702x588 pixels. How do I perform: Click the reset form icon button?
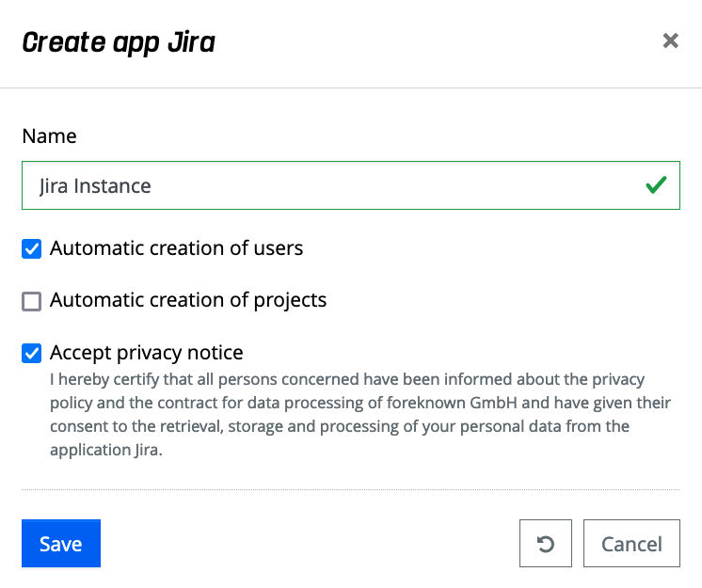pos(545,544)
